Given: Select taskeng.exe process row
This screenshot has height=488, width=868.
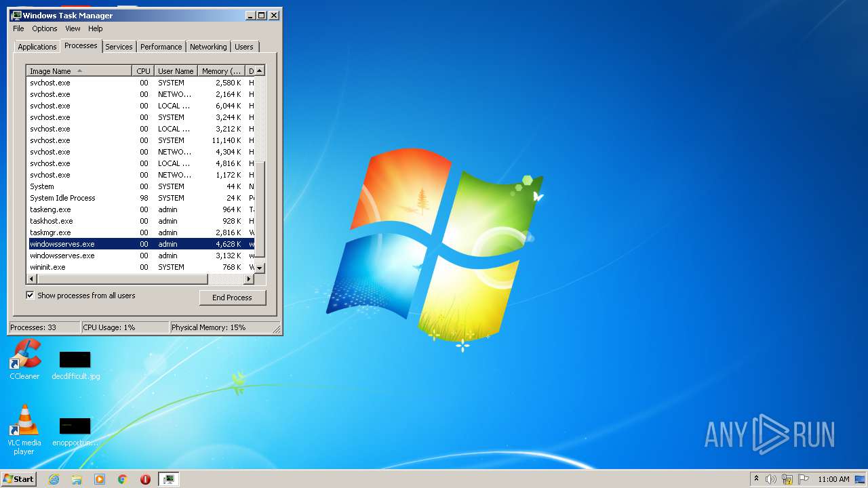Looking at the screenshot, I should pyautogui.click(x=142, y=209).
